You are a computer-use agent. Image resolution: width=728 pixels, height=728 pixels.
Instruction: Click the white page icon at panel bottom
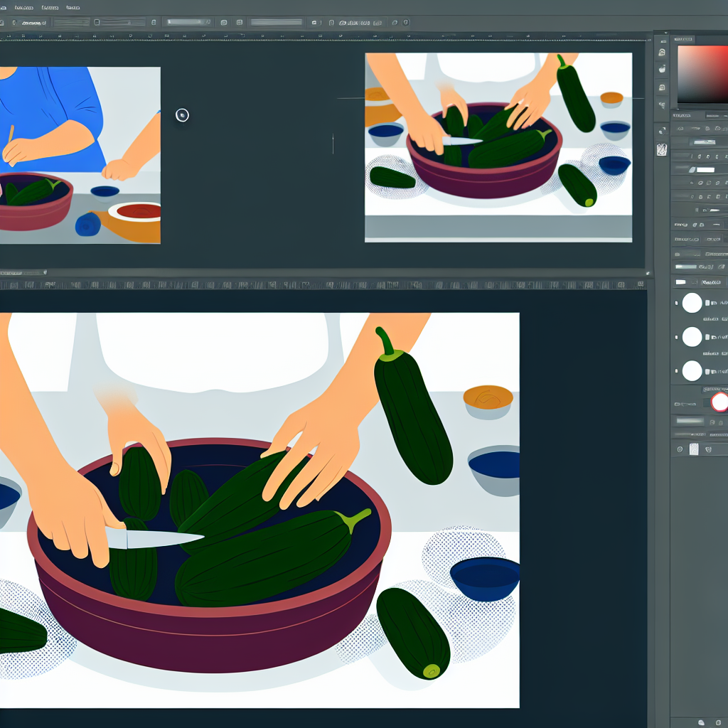[694, 449]
